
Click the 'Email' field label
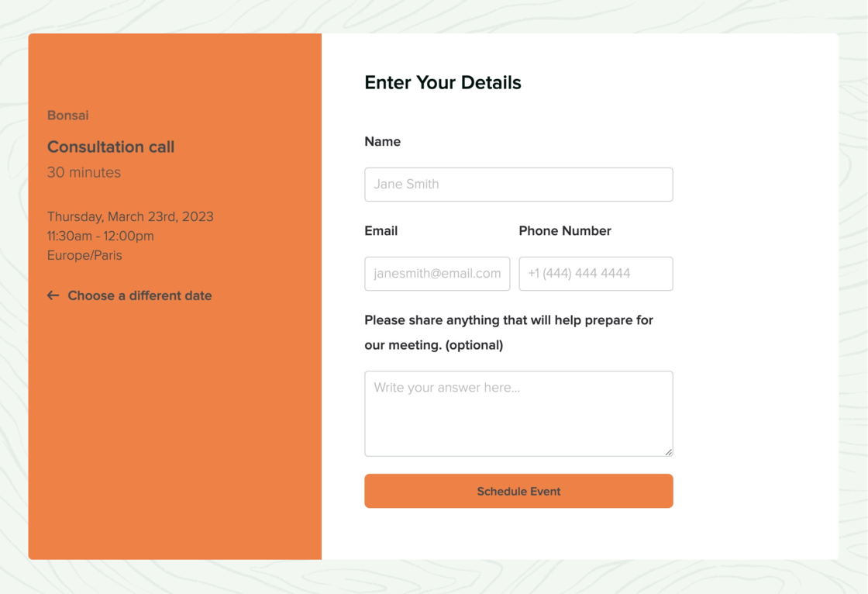tap(381, 231)
